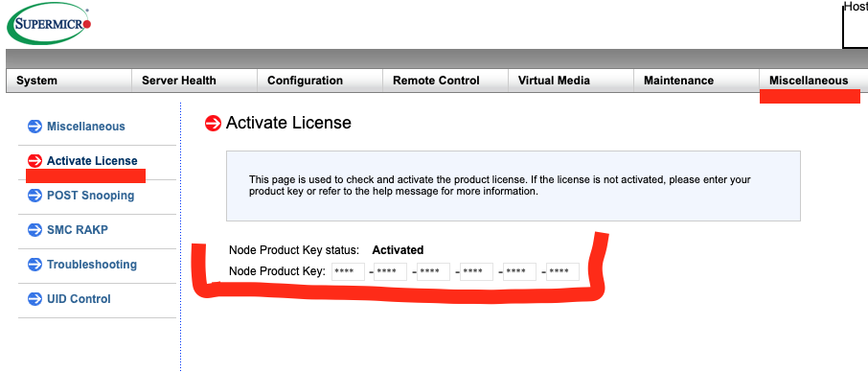Viewport: 868px width, 372px height.
Task: Click the Activated status text
Action: click(398, 249)
